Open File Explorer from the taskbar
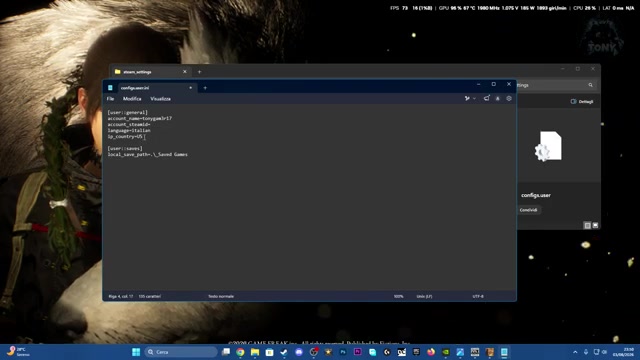 click(255, 352)
